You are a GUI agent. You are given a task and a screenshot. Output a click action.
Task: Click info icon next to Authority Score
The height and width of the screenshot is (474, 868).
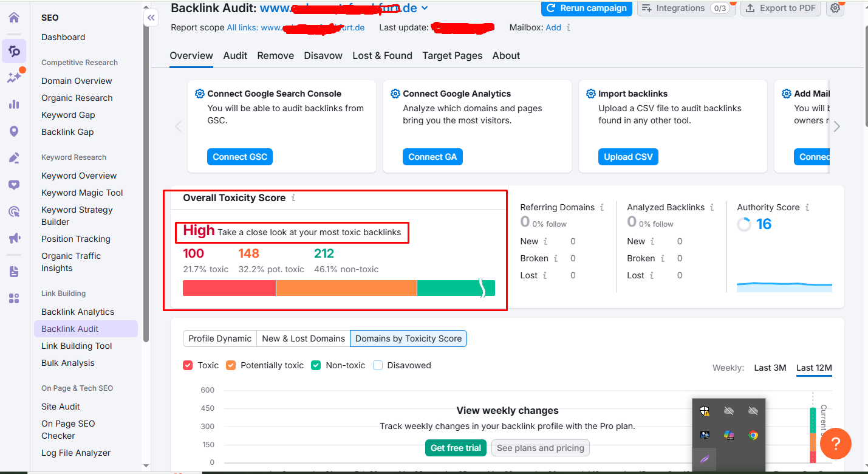[807, 208]
